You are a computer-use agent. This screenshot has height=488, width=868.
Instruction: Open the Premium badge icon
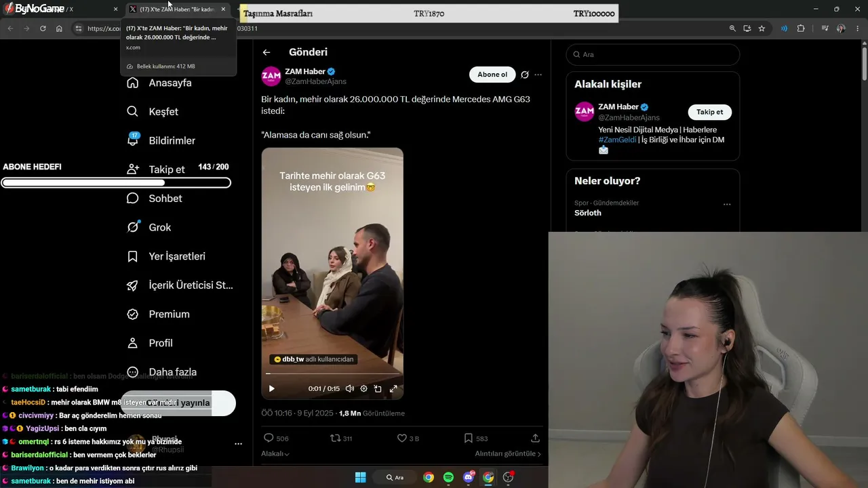point(133,314)
